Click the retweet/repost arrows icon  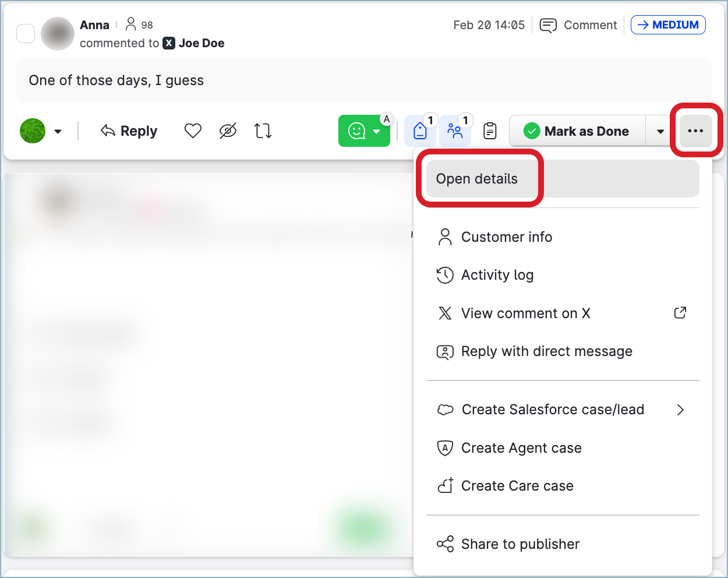263,131
